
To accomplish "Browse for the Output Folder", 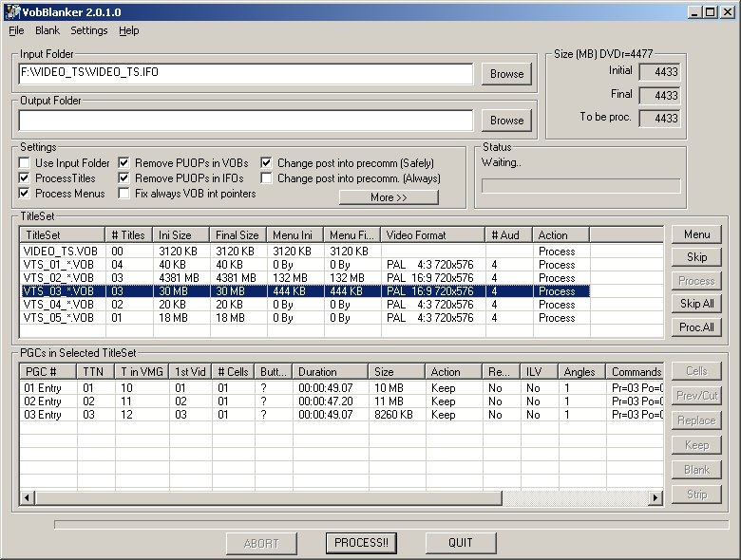I will (x=506, y=121).
